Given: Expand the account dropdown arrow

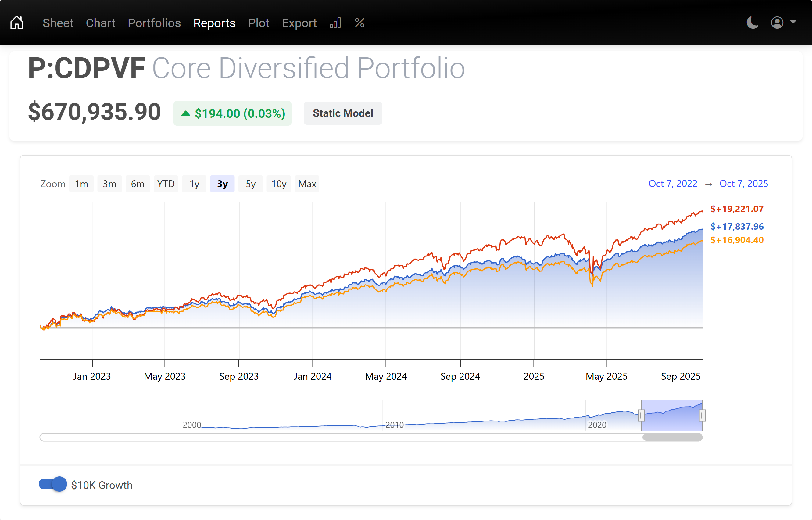Looking at the screenshot, I should coord(793,23).
